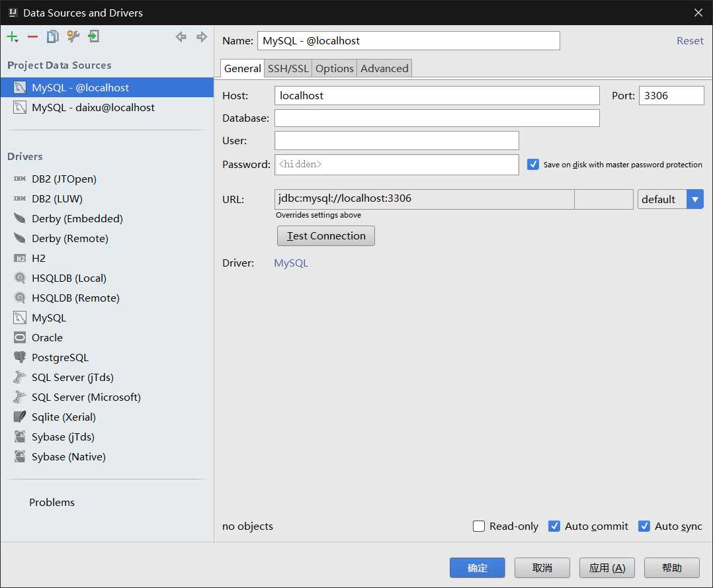Duplicate the selected data source
Screen dimensions: 713x588
click(53, 36)
